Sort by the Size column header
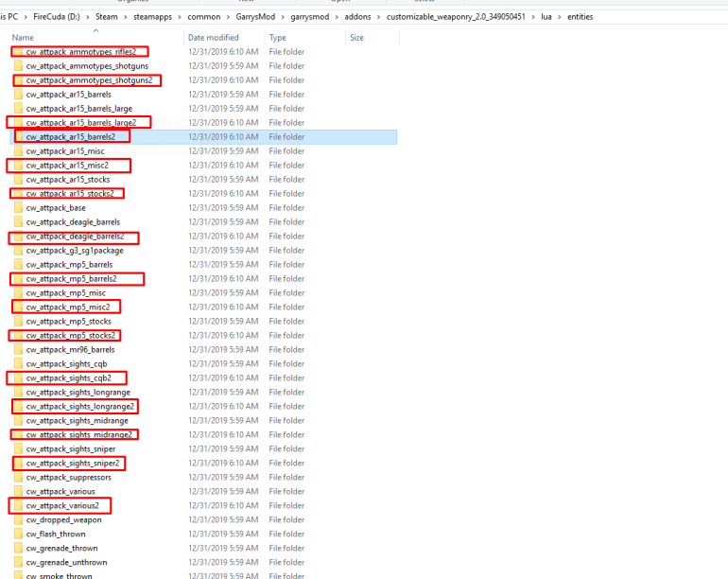This screenshot has width=728, height=579. tap(356, 38)
